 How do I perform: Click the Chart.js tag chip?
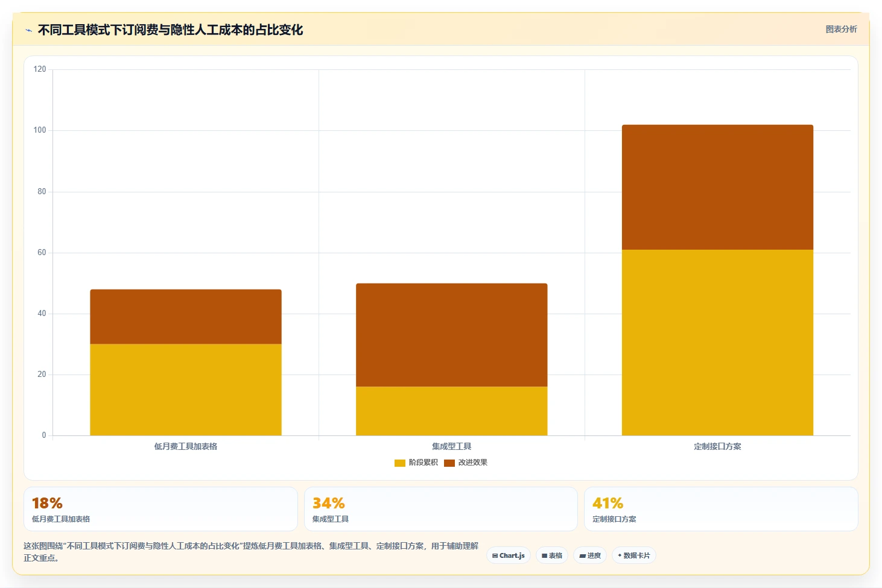509,555
